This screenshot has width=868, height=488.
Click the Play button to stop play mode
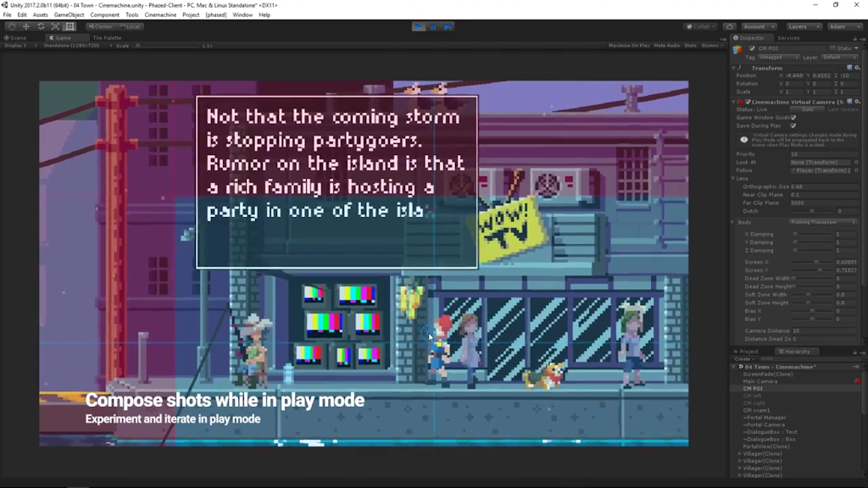[x=419, y=26]
